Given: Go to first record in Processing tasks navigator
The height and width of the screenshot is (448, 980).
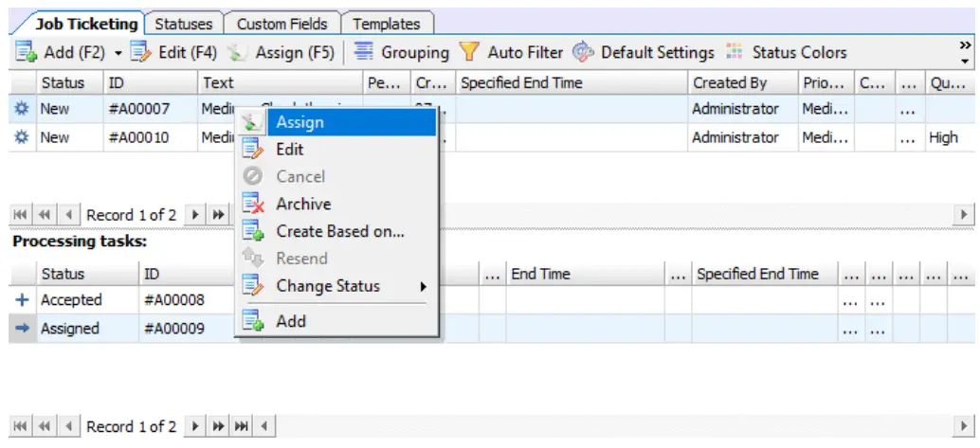Looking at the screenshot, I should click(20, 427).
